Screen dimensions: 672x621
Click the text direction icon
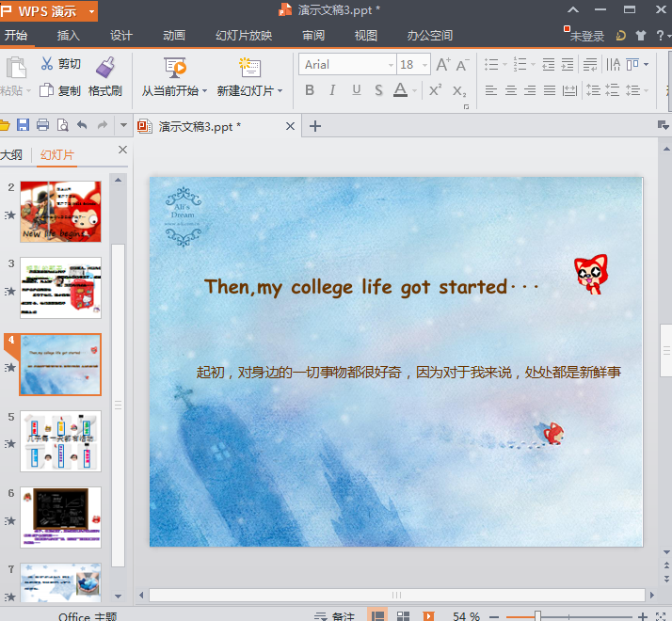point(613,65)
